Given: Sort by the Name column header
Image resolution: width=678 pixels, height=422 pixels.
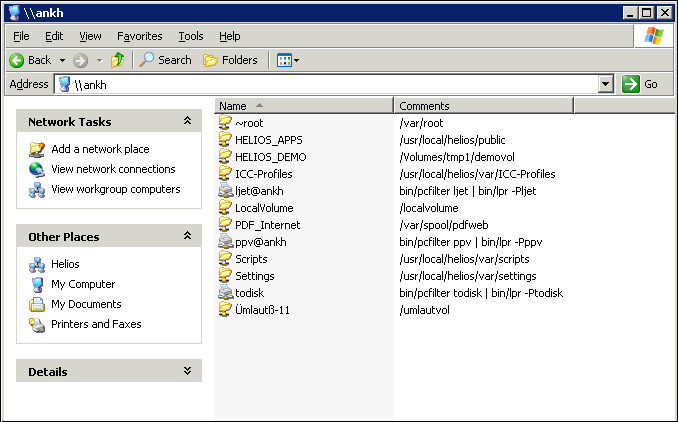Looking at the screenshot, I should [x=304, y=106].
